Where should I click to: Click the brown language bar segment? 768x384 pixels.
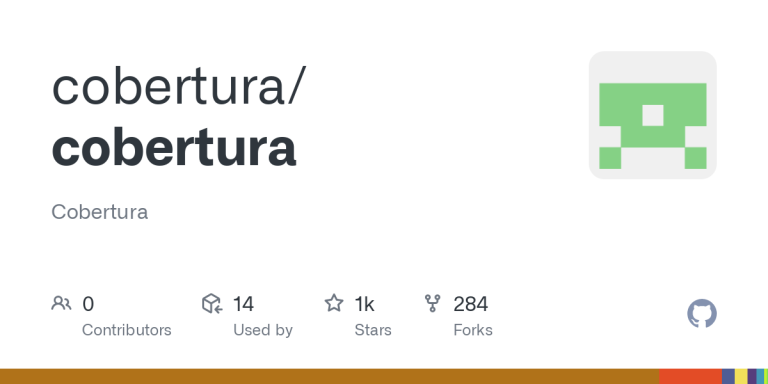[x=330, y=376]
